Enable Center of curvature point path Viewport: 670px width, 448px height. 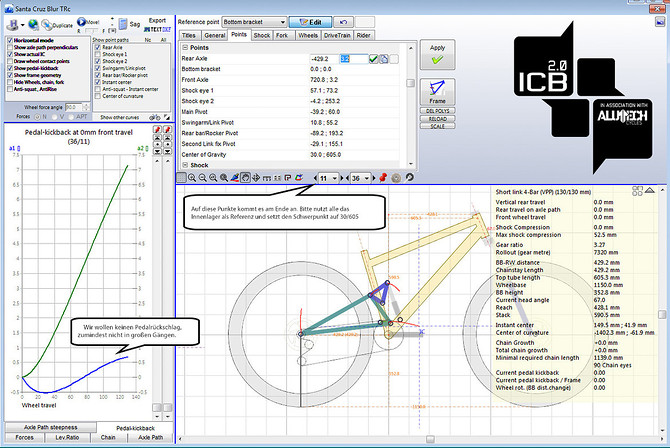pyautogui.click(x=98, y=96)
